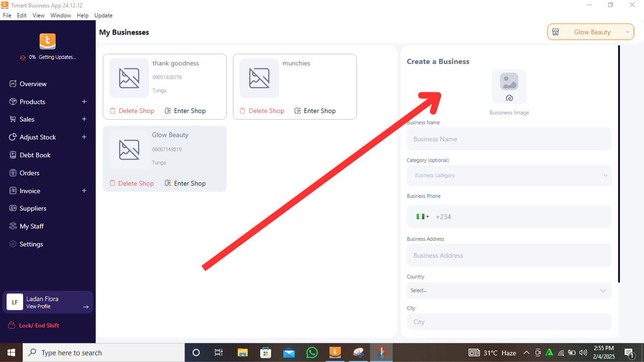The height and width of the screenshot is (362, 644).
Task: Upload a Business Image via camera icon
Action: coord(509,98)
